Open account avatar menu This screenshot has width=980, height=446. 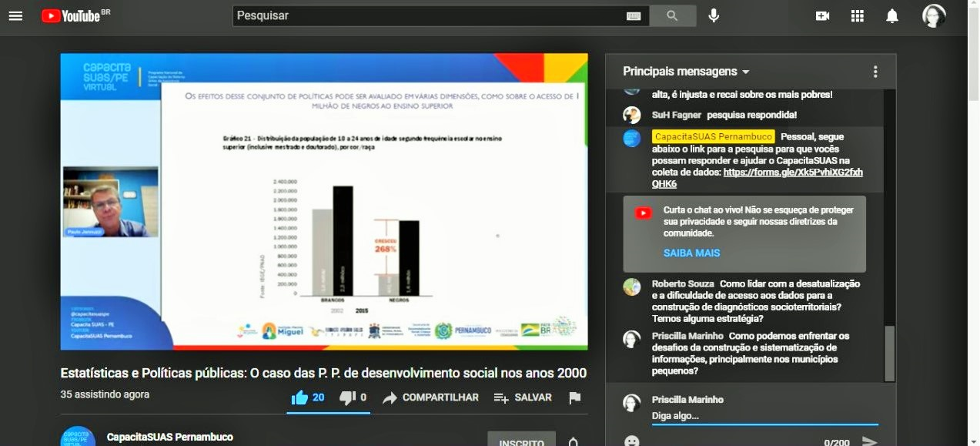coord(934,16)
